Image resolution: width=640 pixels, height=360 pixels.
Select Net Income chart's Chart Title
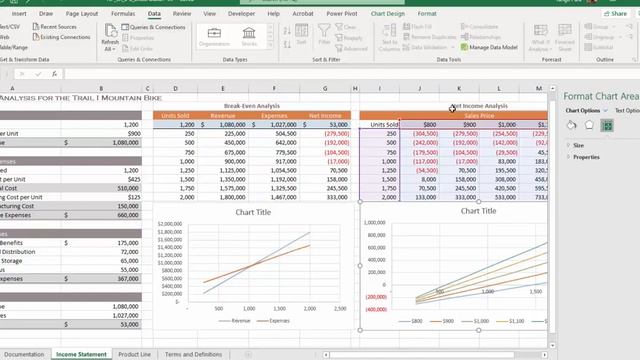pos(478,211)
